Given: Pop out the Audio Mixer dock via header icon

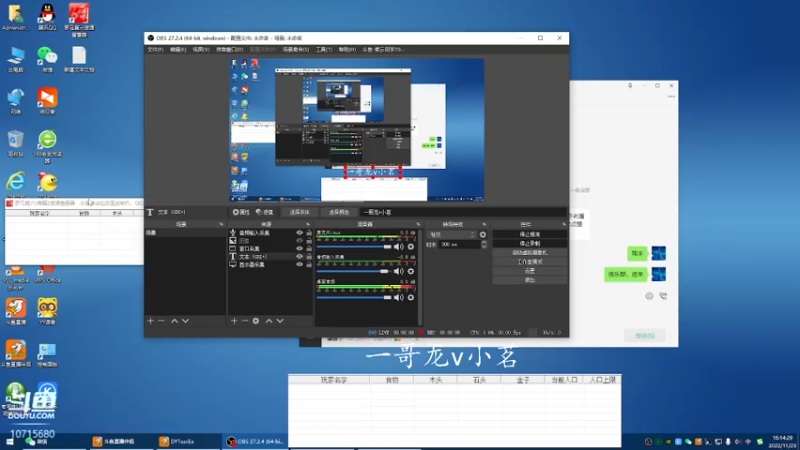Looking at the screenshot, I should 418,224.
